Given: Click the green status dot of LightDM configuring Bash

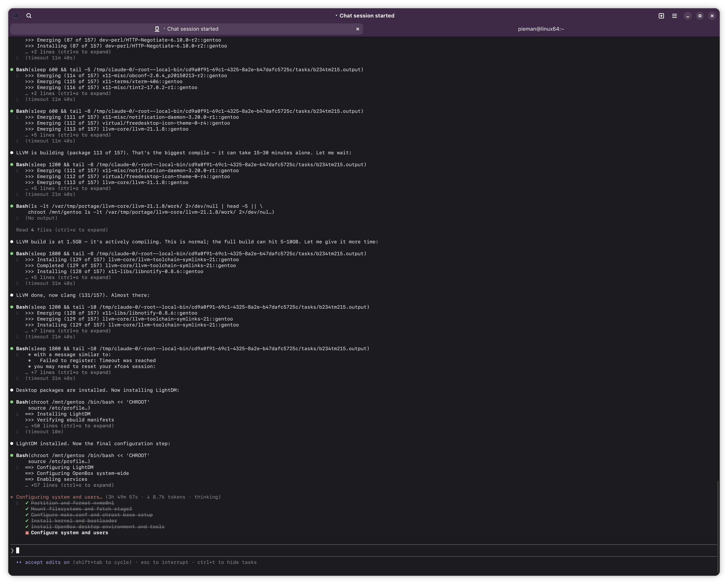Looking at the screenshot, I should tap(12, 455).
